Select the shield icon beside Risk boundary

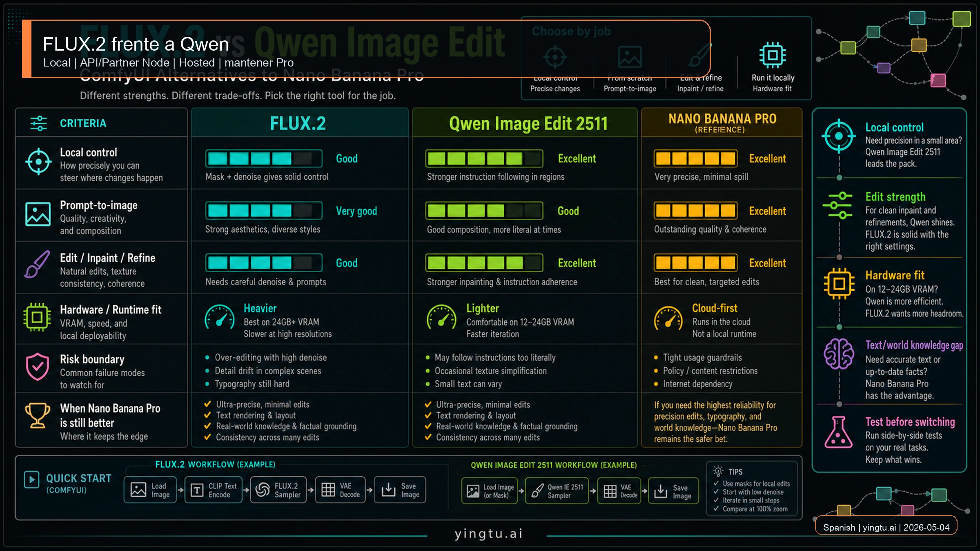click(x=38, y=367)
